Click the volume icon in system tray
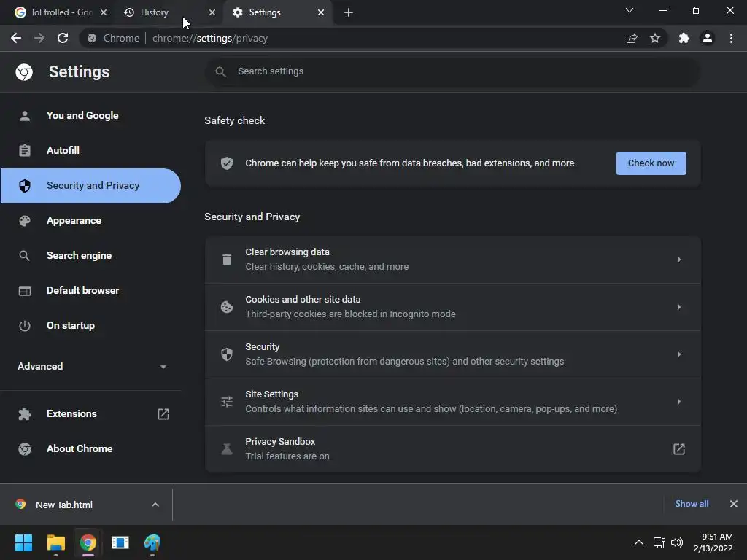This screenshot has height=560, width=747. pos(677,542)
